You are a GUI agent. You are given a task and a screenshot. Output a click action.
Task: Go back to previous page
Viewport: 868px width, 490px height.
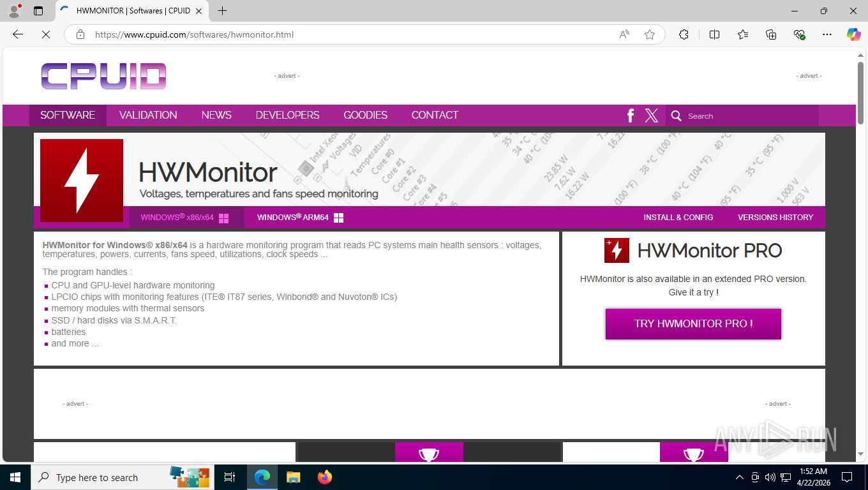(x=18, y=34)
